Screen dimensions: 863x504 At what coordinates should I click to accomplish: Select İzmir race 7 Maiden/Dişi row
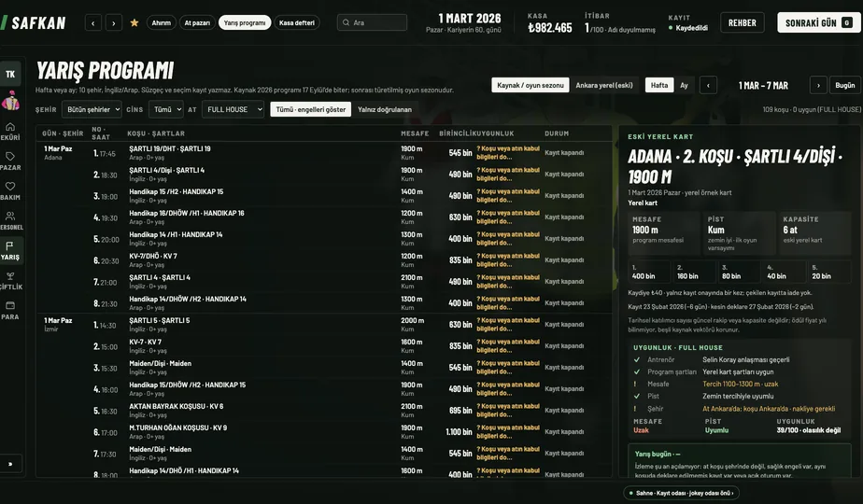324,454
